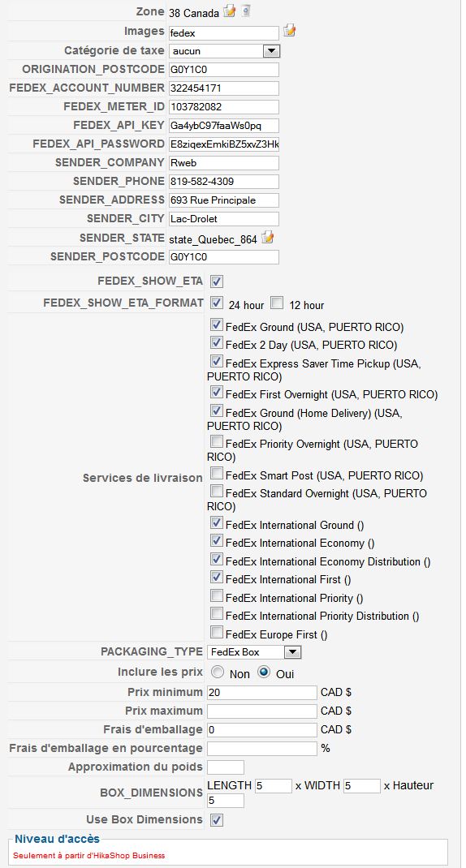
Task: Click the Prix maximum input field
Action: click(x=262, y=711)
